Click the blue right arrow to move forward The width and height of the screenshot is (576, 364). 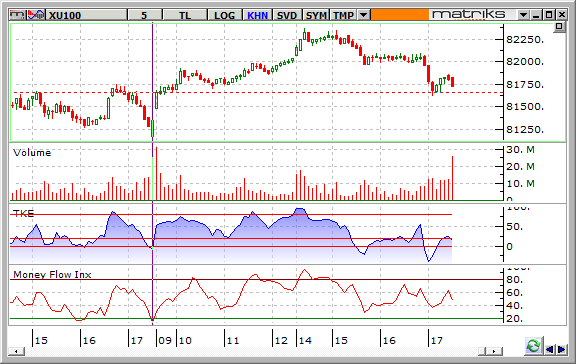[562, 349]
